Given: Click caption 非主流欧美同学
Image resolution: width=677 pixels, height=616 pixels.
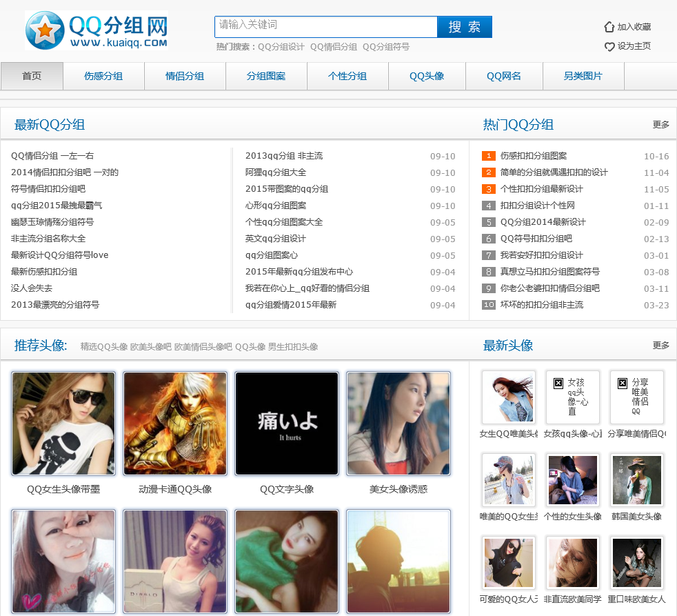Looking at the screenshot, I should (572, 599).
